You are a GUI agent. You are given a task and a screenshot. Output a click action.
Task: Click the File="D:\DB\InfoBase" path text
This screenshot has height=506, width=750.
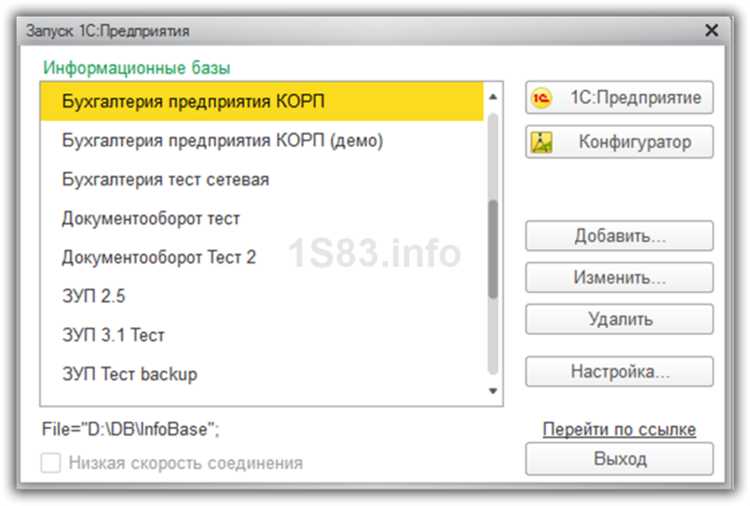[131, 429]
